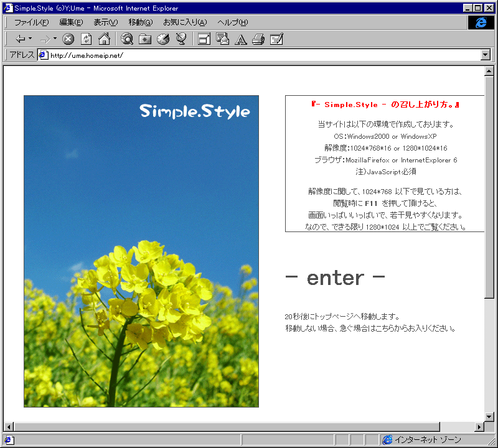Stop page loading with the Stop icon
The width and height of the screenshot is (498, 448).
tap(68, 39)
